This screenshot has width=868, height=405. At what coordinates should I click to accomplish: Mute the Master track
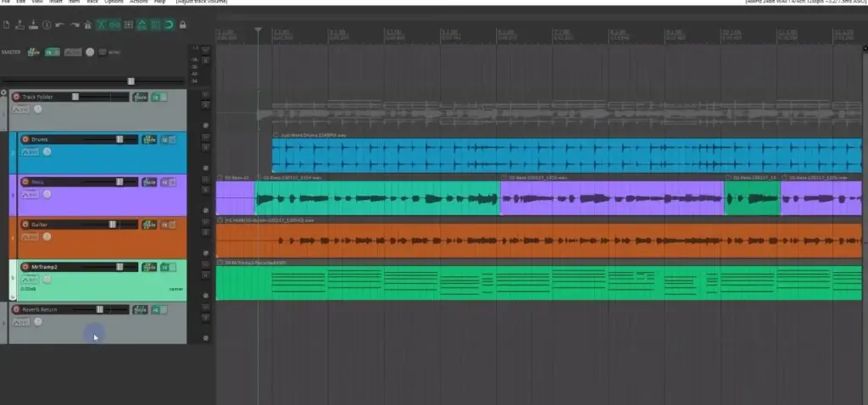[206, 51]
